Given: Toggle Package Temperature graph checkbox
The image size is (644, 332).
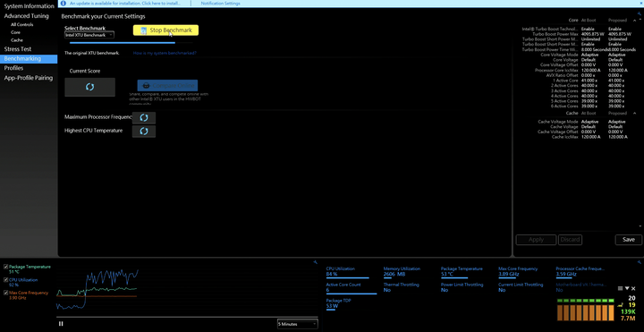Looking at the screenshot, I should pyautogui.click(x=5, y=267).
